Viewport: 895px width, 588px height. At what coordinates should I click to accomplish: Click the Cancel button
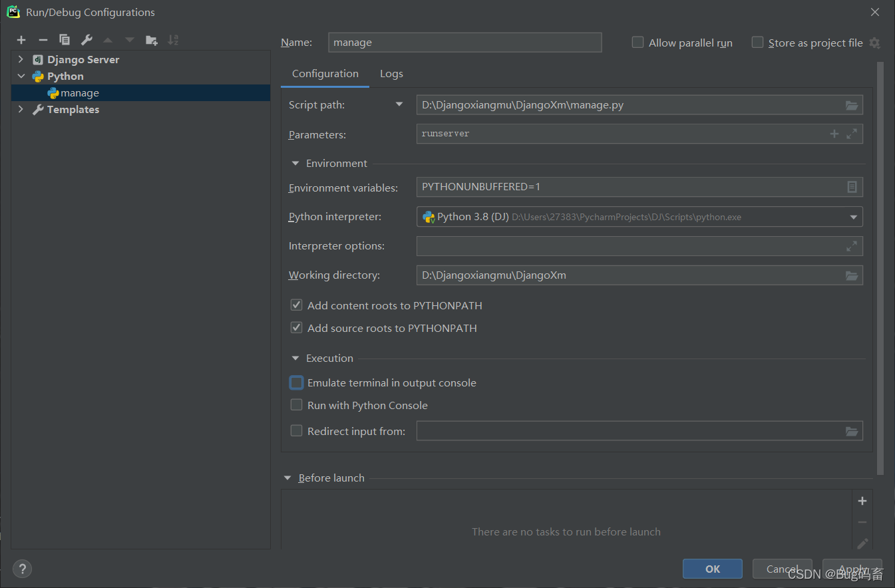pyautogui.click(x=783, y=569)
